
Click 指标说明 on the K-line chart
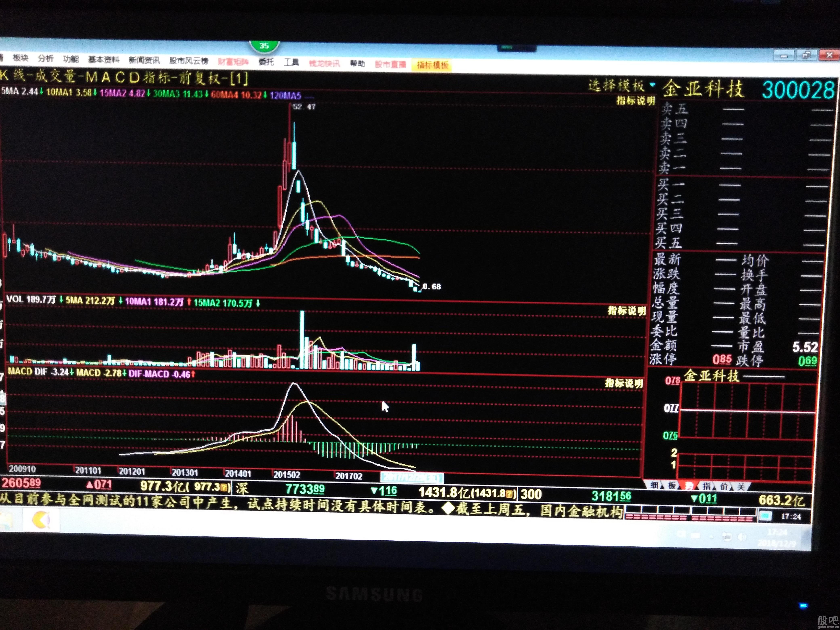(636, 101)
